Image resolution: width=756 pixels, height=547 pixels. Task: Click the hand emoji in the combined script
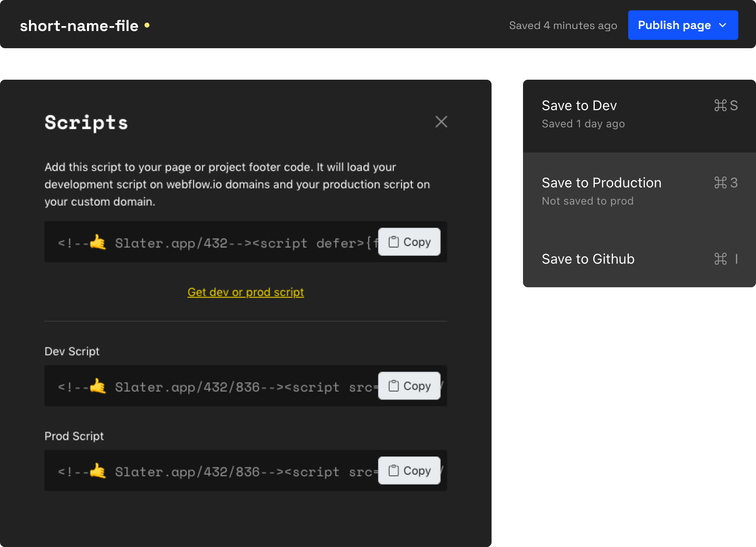[x=98, y=242]
